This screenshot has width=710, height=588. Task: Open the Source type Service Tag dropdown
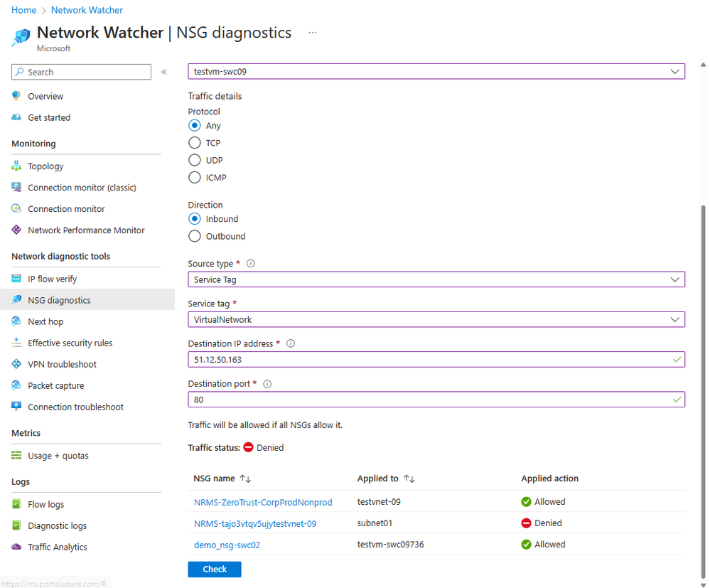pyautogui.click(x=436, y=279)
